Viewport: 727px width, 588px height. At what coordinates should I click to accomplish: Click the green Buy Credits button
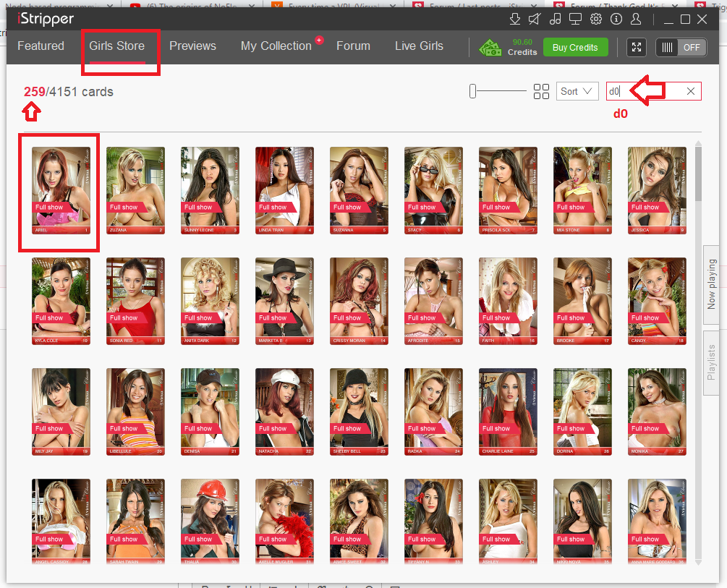pos(575,47)
